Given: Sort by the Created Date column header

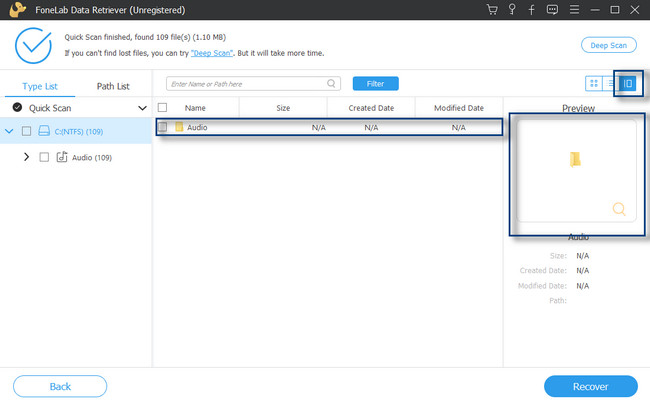Looking at the screenshot, I should click(371, 108).
